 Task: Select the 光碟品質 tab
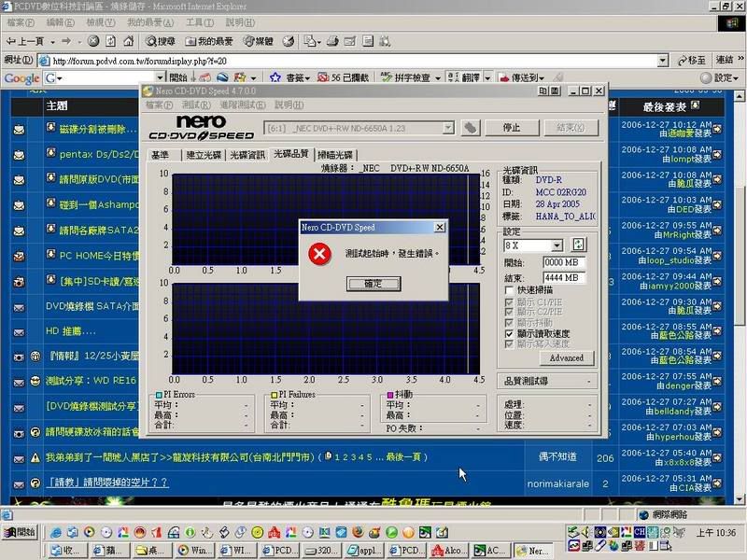pyautogui.click(x=291, y=154)
